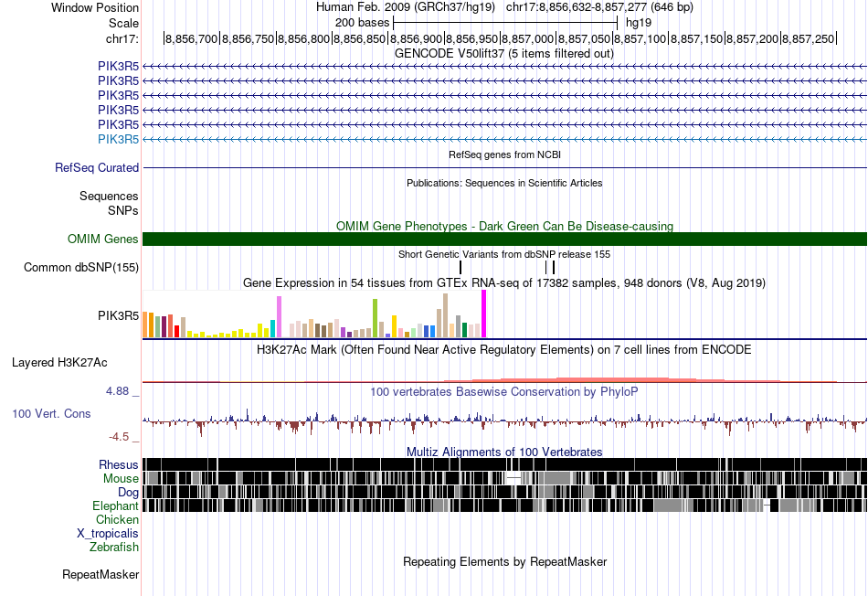Open the Common dbSNP(155) track label
Image resolution: width=868 pixels, height=596 pixels.
pyautogui.click(x=81, y=268)
